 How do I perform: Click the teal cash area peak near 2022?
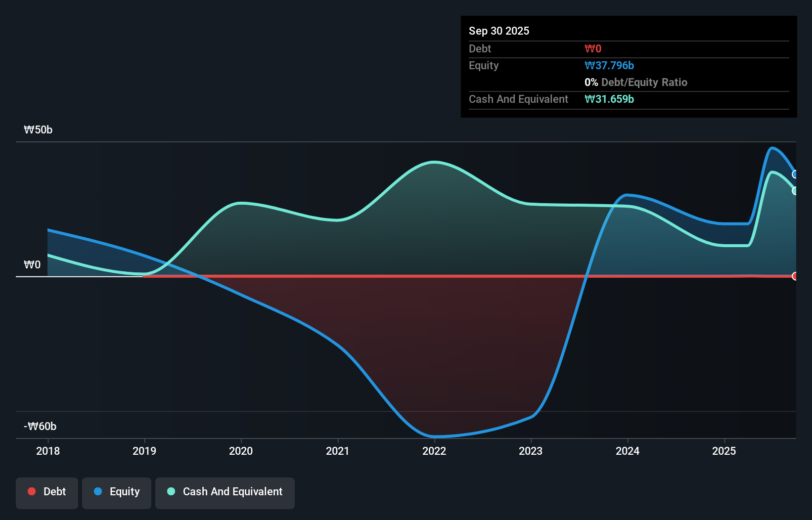[434, 162]
